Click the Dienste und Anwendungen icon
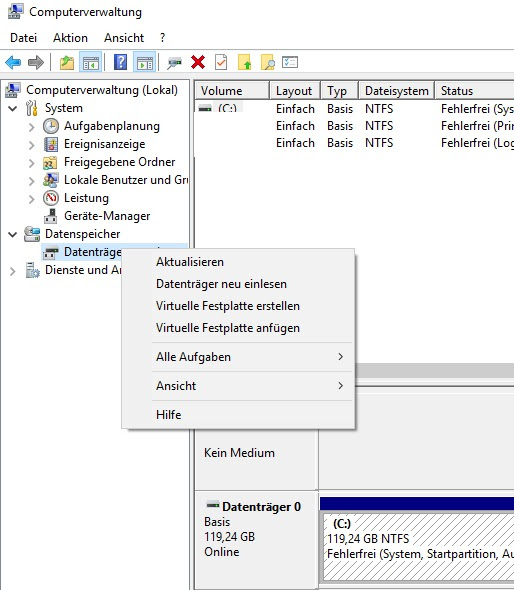The width and height of the screenshot is (514, 590). tap(32, 270)
